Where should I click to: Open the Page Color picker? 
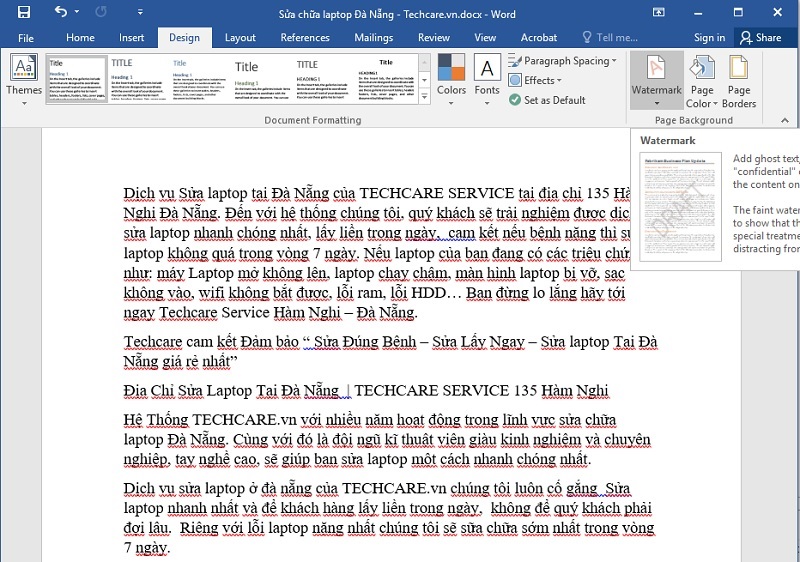[702, 81]
